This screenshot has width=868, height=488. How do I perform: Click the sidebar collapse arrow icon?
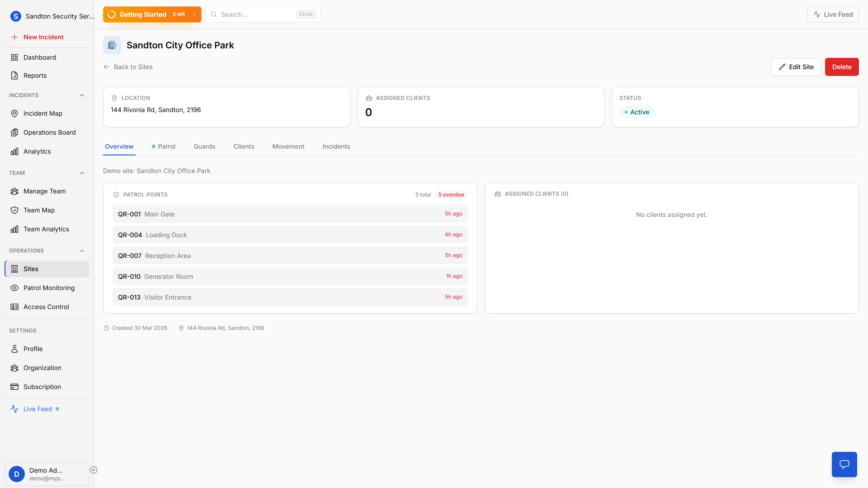(94, 470)
